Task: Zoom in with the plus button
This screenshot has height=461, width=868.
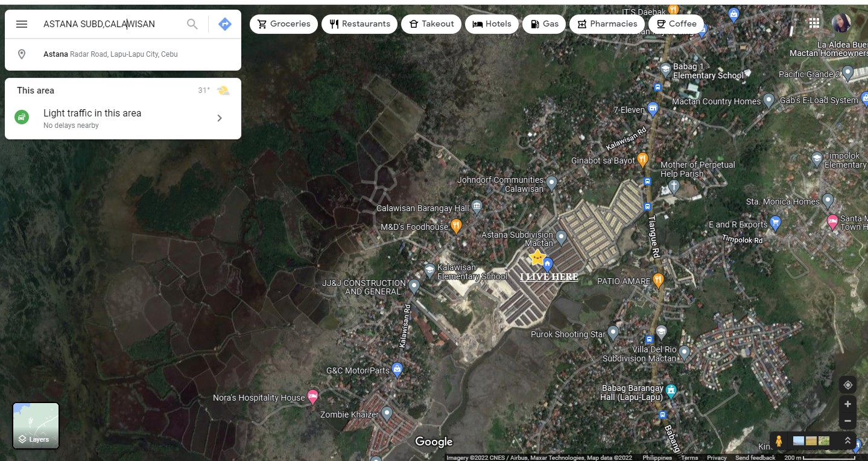Action: coord(847,404)
